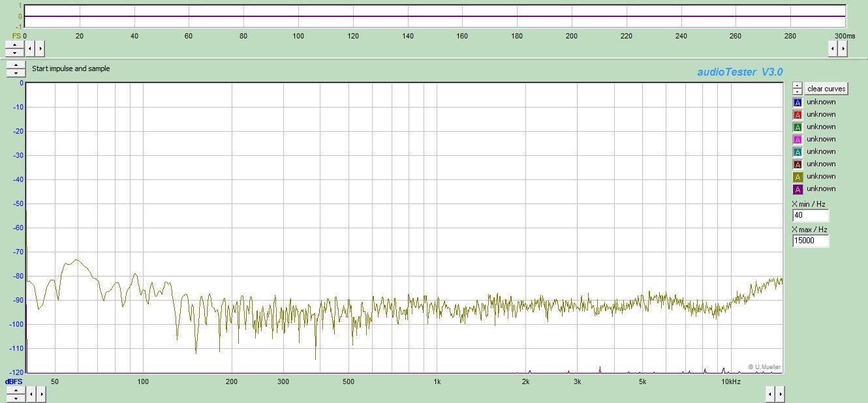The width and height of the screenshot is (868, 403).
Task: Select the red curve A icon
Action: [x=798, y=115]
